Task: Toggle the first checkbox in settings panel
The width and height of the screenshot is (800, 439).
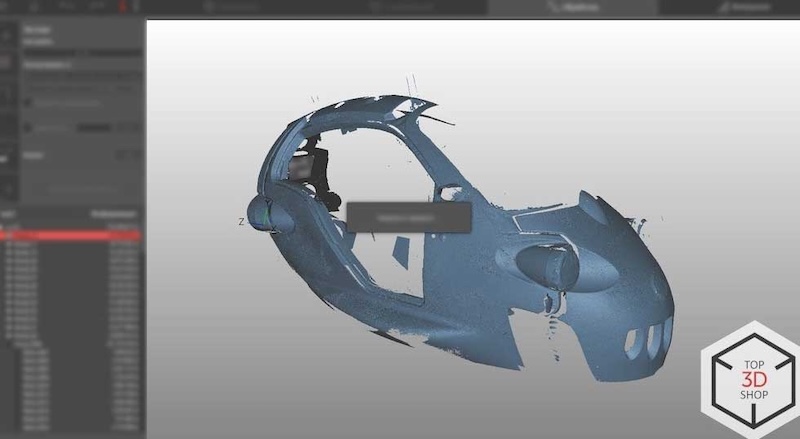Action: [x=29, y=101]
